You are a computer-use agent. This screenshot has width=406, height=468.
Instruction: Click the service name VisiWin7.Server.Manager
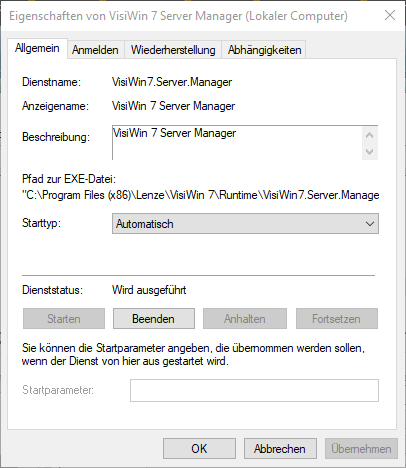(x=172, y=82)
